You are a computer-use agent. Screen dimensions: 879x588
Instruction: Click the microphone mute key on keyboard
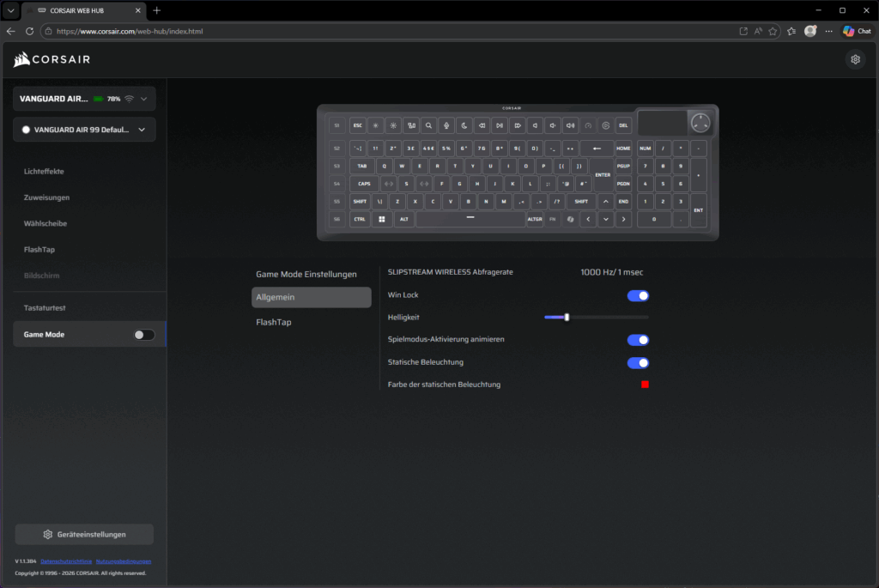(x=446, y=124)
